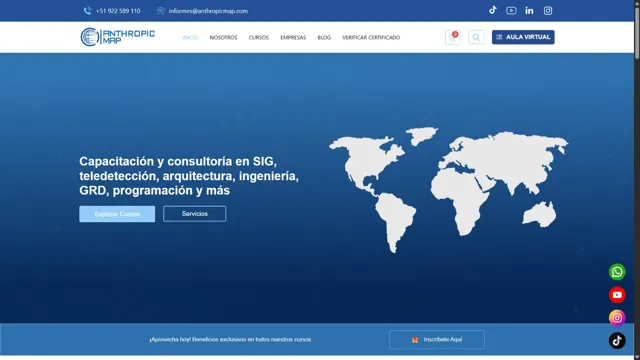
Task: Open the shopping cart icon
Action: click(x=453, y=37)
